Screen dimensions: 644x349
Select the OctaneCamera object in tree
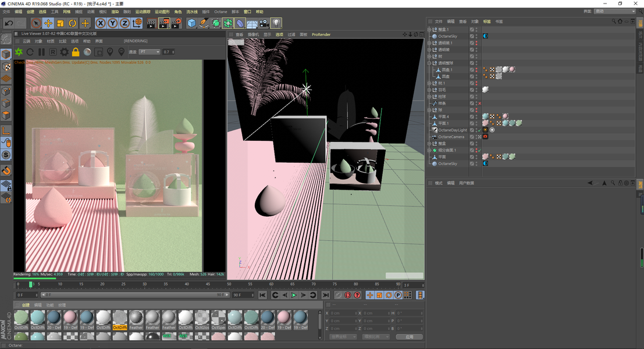pos(451,137)
